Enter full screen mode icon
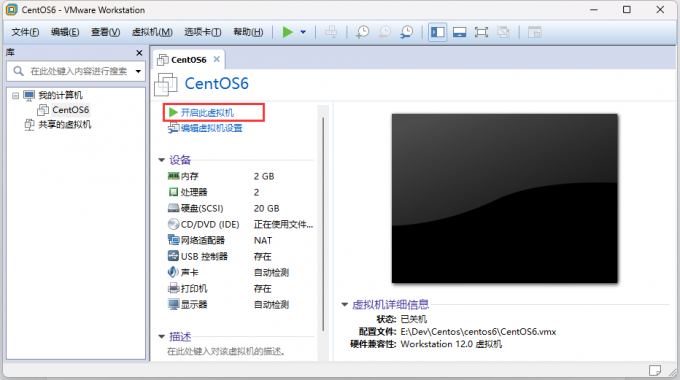 [481, 32]
